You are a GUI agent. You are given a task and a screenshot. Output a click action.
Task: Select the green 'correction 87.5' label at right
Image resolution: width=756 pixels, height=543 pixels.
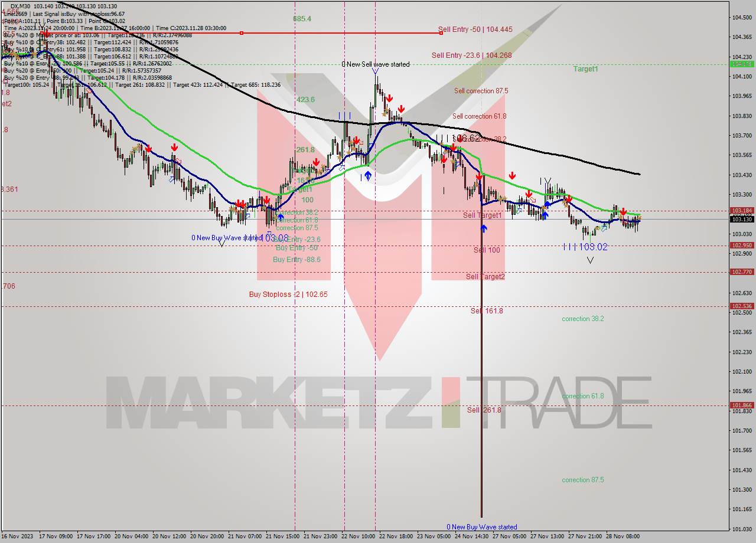[x=583, y=480]
